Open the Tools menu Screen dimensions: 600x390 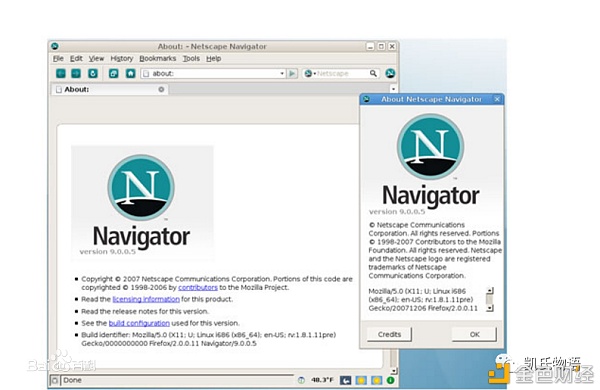(191, 59)
